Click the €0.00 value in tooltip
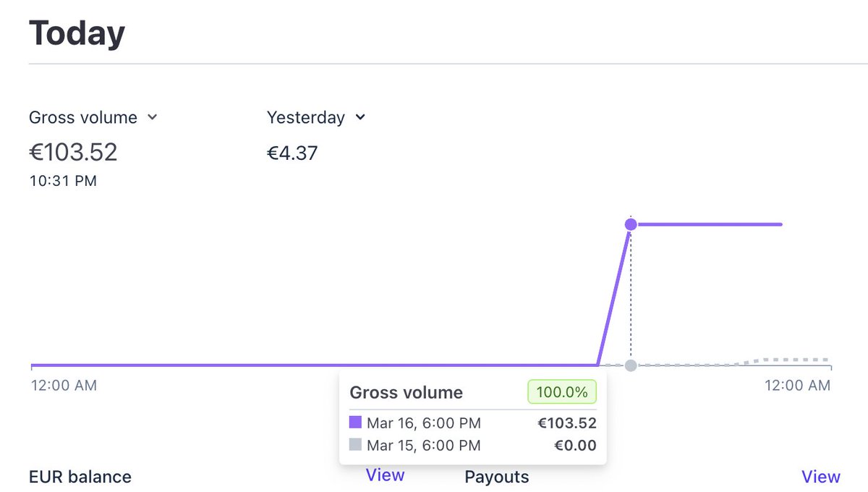 coord(574,446)
